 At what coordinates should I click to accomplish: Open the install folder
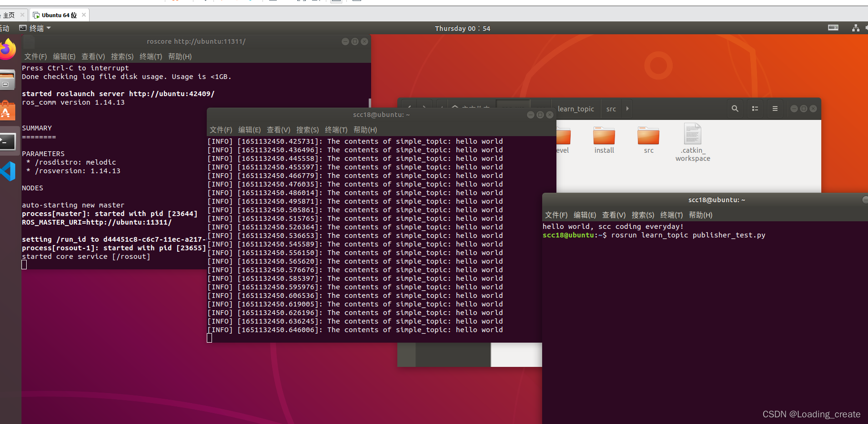pos(604,140)
